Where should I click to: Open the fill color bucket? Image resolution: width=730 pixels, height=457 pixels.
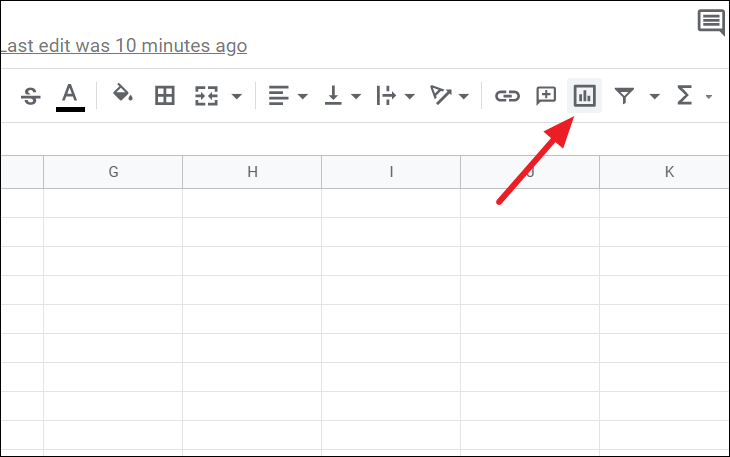click(x=123, y=94)
